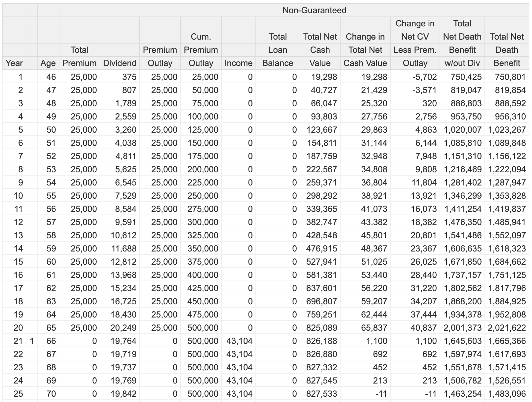Select cumulative outlay 175,000

click(x=201, y=156)
